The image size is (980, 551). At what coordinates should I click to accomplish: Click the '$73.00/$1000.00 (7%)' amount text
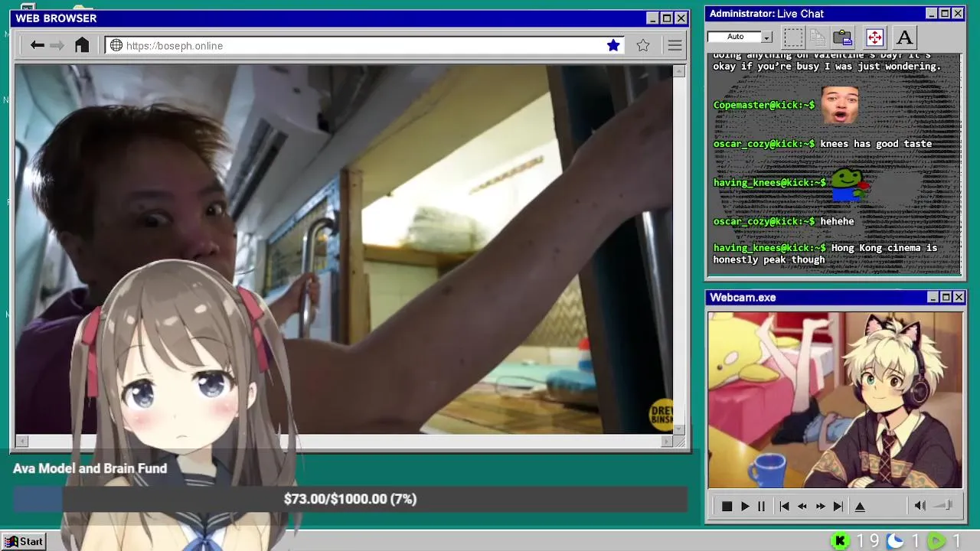[x=350, y=499]
